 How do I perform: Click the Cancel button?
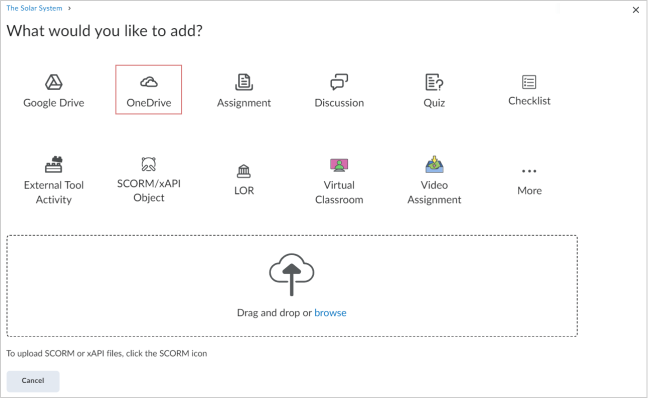point(33,381)
